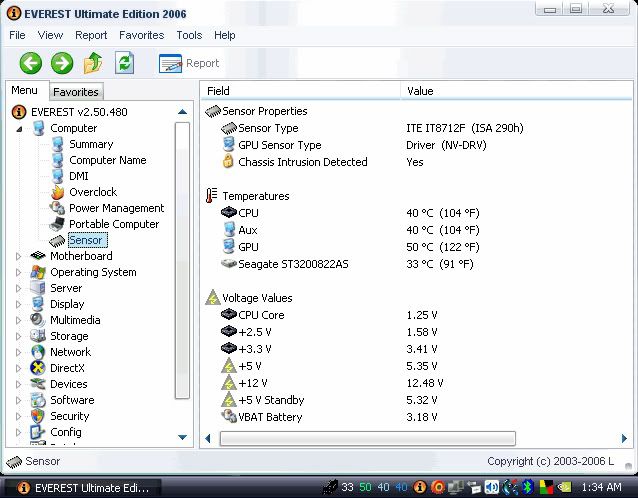Select the Sensor tree item
The width and height of the screenshot is (638, 498).
coord(87,240)
